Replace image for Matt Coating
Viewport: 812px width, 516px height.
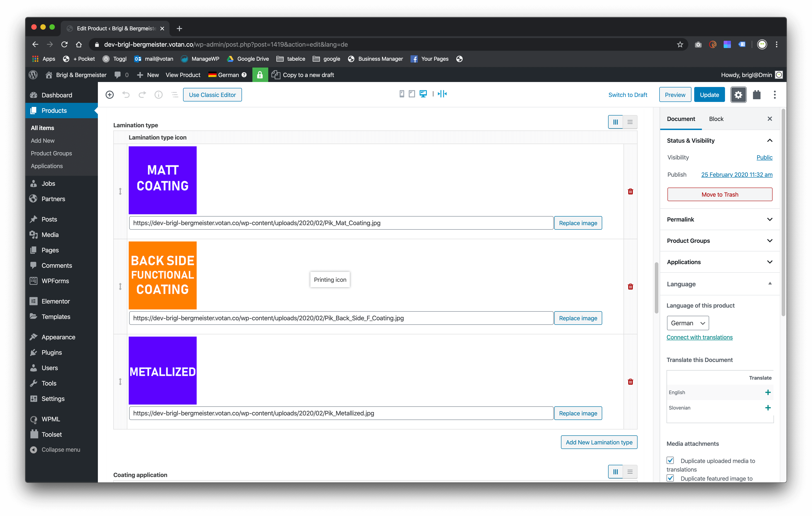coord(578,223)
